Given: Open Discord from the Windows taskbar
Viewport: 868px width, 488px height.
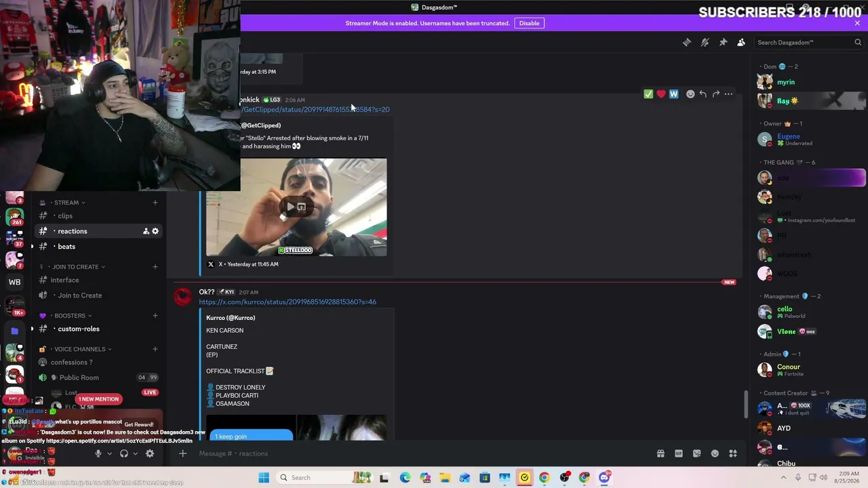Looking at the screenshot, I should [x=604, y=477].
